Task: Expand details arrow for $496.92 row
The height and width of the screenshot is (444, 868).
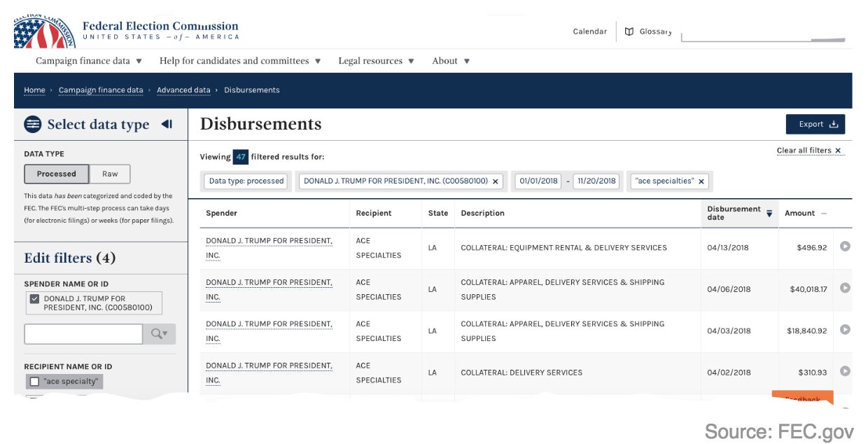Action: [845, 247]
